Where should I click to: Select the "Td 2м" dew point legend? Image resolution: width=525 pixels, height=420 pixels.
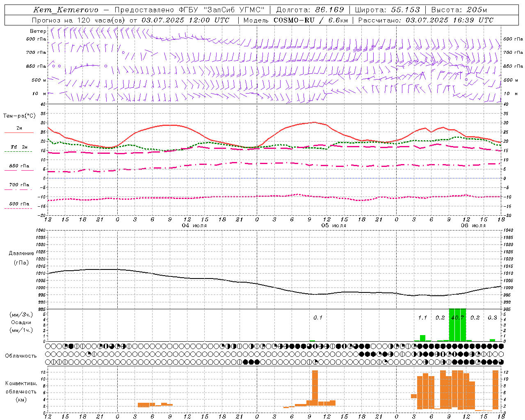(x=19, y=147)
